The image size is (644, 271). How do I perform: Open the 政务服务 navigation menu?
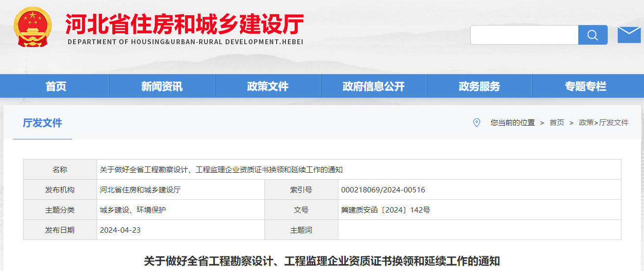point(479,86)
